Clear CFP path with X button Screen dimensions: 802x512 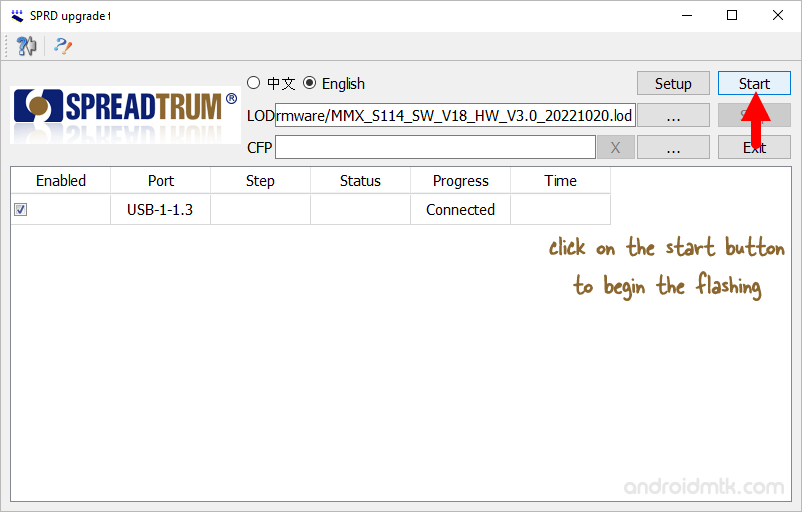click(615, 147)
